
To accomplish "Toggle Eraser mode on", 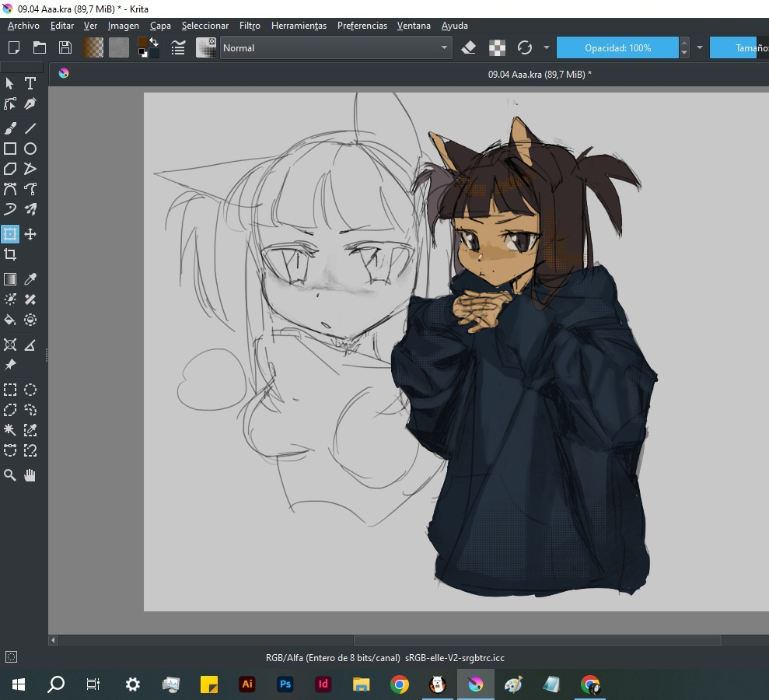I will pos(468,47).
